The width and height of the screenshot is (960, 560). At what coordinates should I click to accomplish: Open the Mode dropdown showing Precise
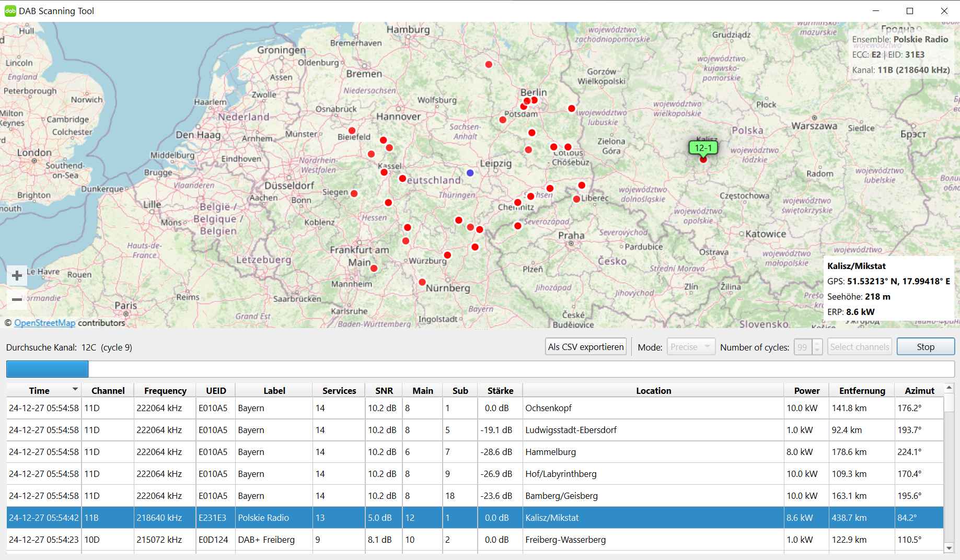[690, 347]
